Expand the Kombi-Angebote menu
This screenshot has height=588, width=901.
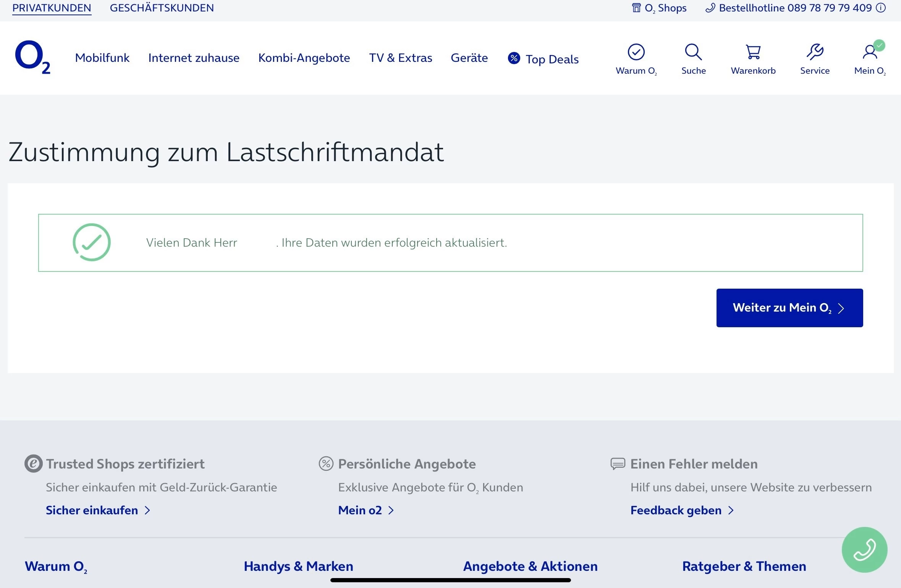tap(304, 58)
